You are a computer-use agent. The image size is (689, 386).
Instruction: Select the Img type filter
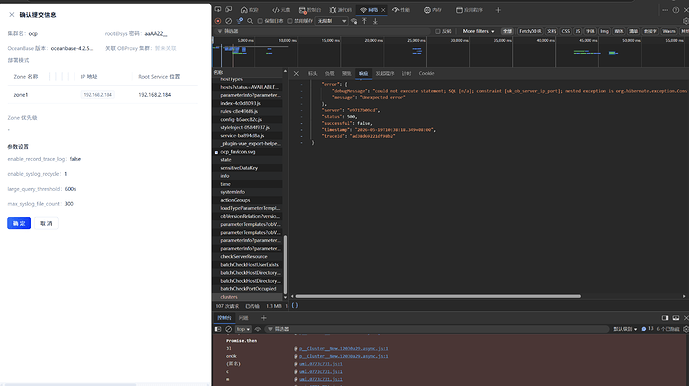pyautogui.click(x=605, y=31)
